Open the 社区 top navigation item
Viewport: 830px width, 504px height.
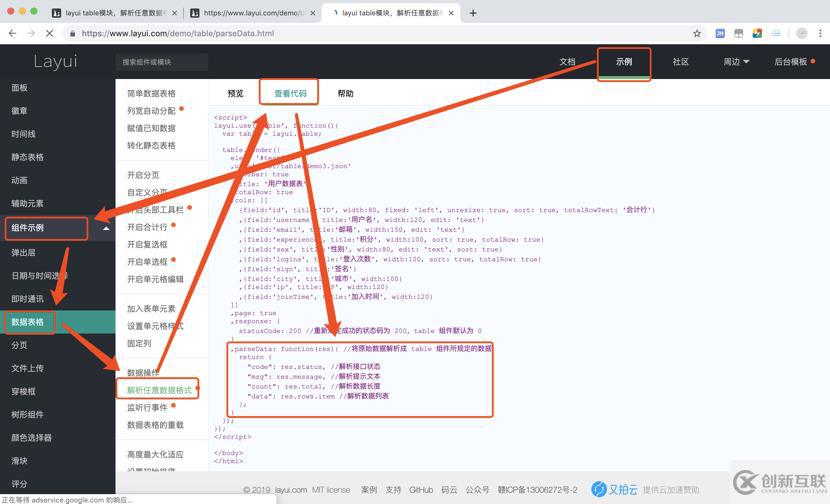[x=681, y=61]
